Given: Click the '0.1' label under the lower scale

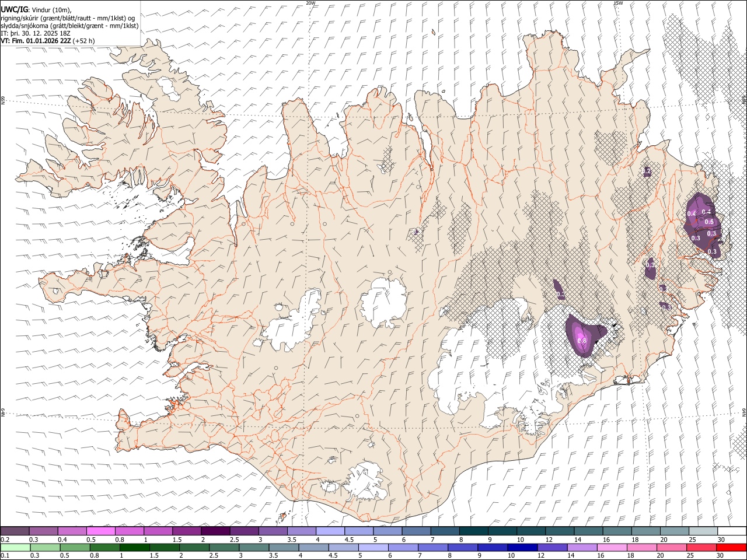Looking at the screenshot, I should pos(5,556).
